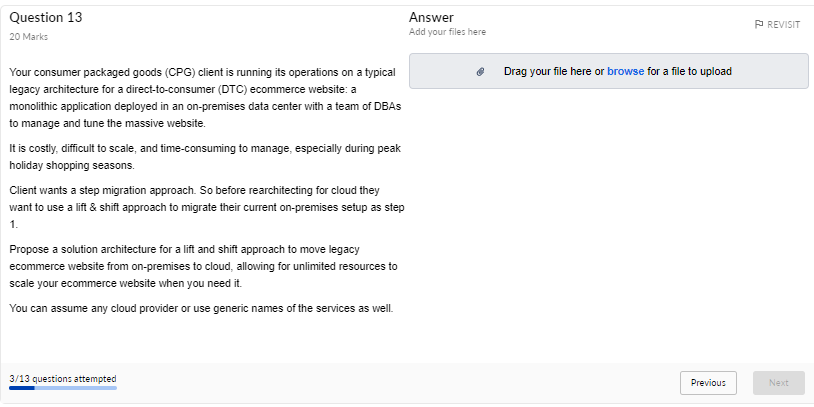Go to the Previous question
Image resolution: width=814 pixels, height=407 pixels.
point(708,383)
